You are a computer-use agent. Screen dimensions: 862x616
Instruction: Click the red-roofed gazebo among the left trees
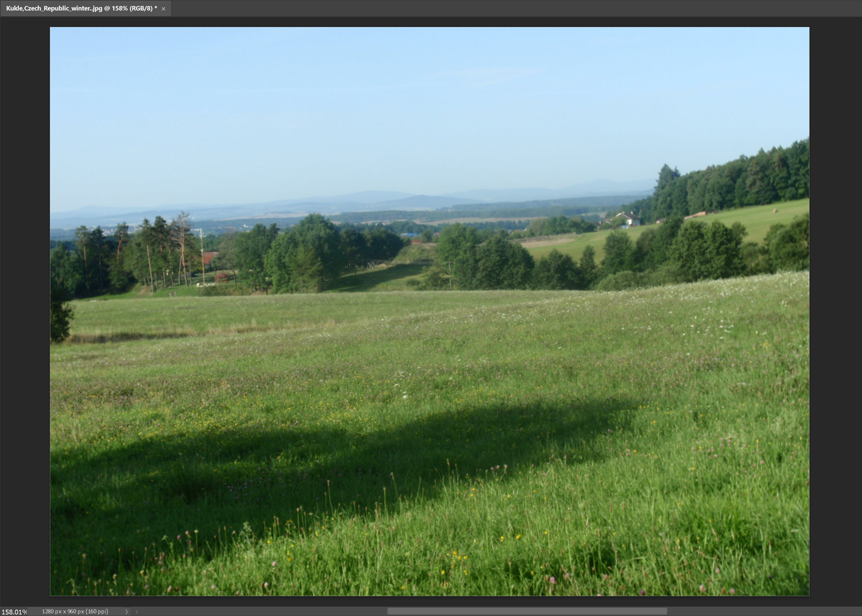click(x=222, y=277)
